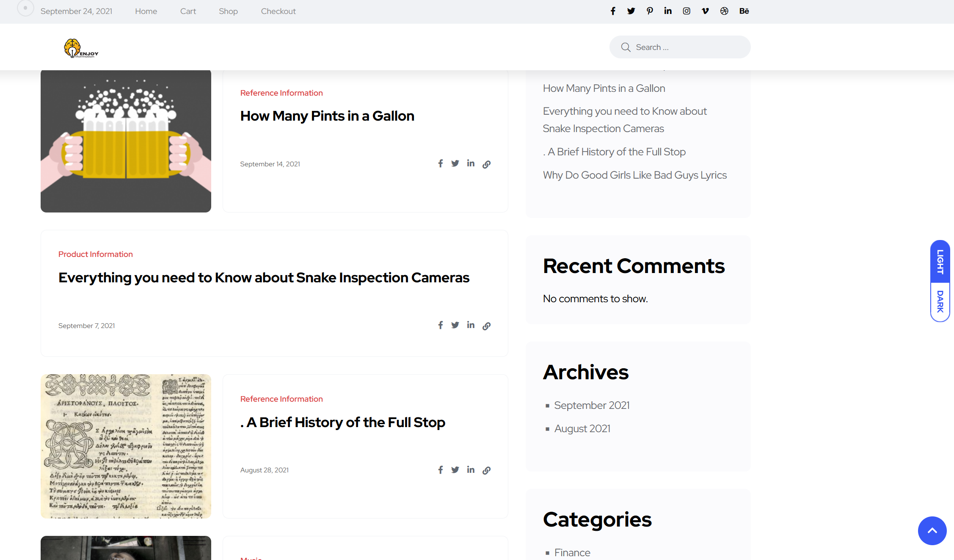This screenshot has width=954, height=560.
Task: Share Full Stop history post on Twitter
Action: pos(455,470)
